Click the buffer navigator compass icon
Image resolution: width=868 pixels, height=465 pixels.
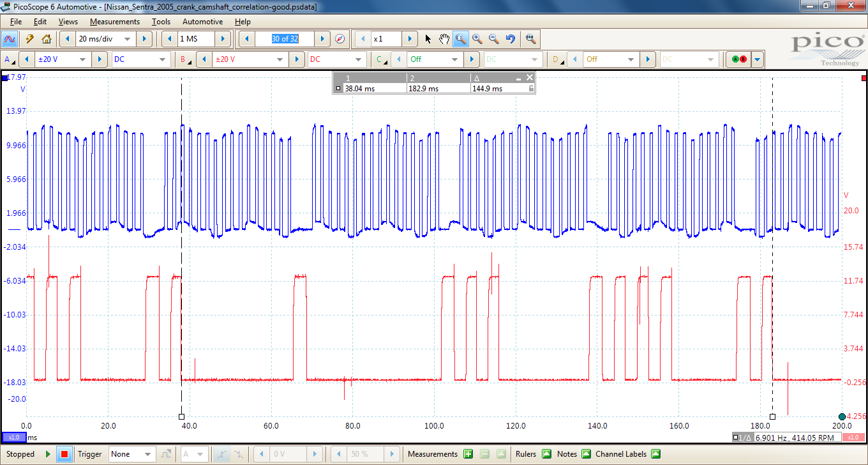[340, 39]
